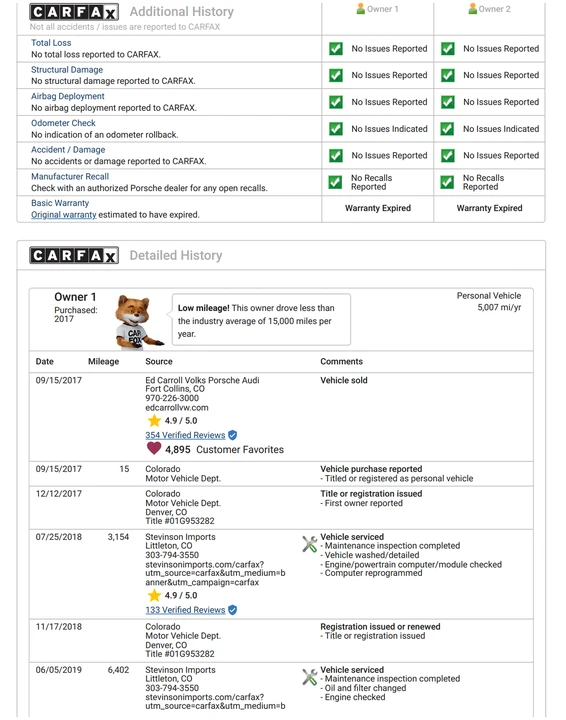Open the Total Loss link

coord(51,43)
